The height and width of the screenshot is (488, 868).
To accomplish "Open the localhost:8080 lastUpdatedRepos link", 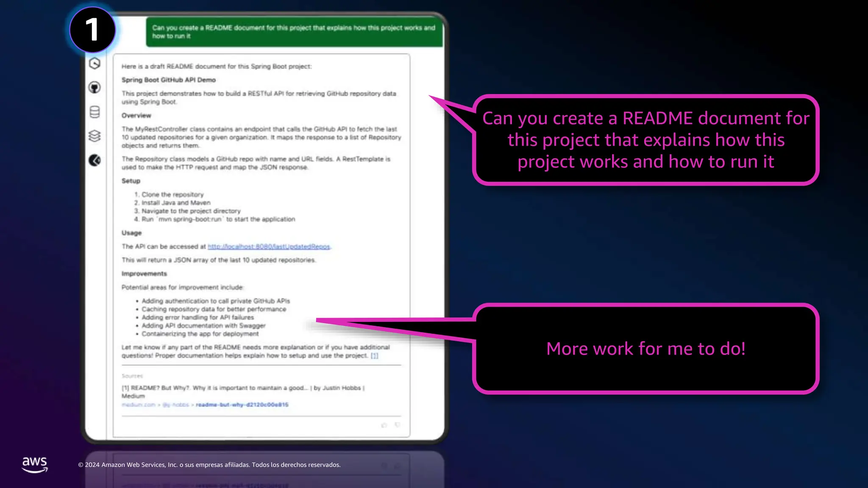I will point(269,247).
